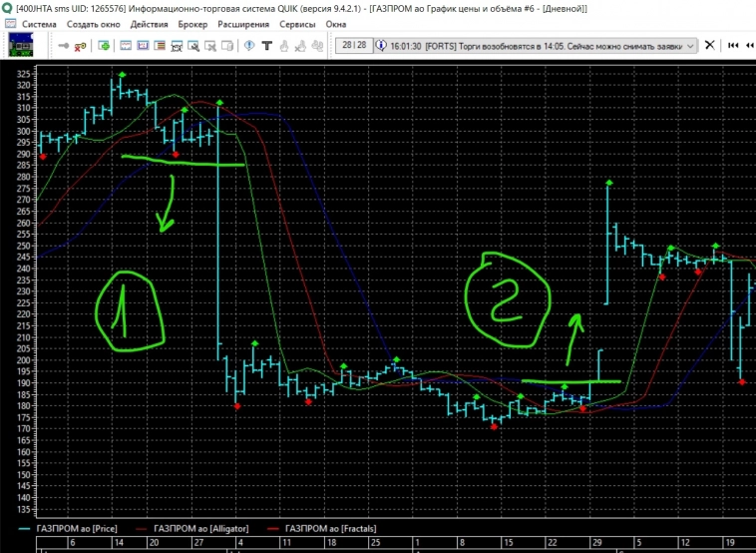Delete message with the X icon
Screen dimensions: 756x553
[x=710, y=45]
